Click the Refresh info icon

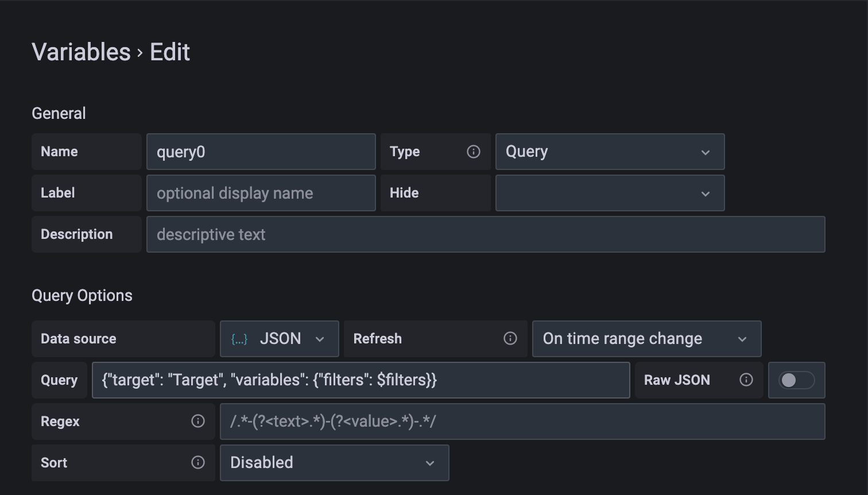pos(510,339)
